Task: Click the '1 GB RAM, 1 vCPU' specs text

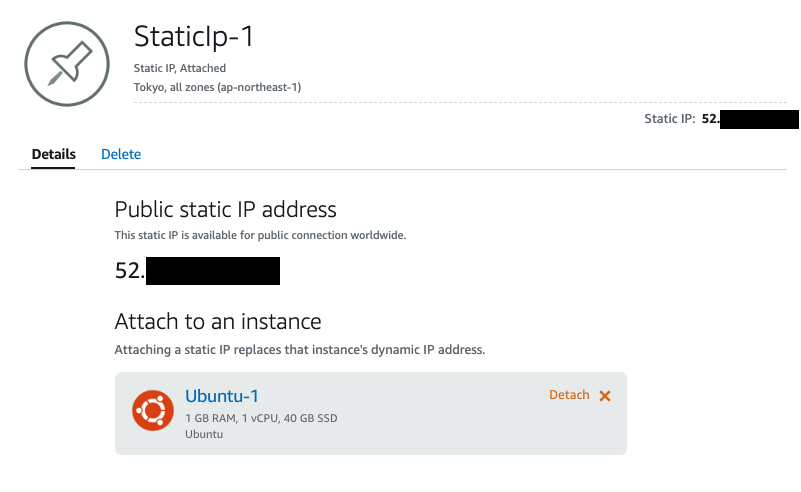Action: coord(259,417)
